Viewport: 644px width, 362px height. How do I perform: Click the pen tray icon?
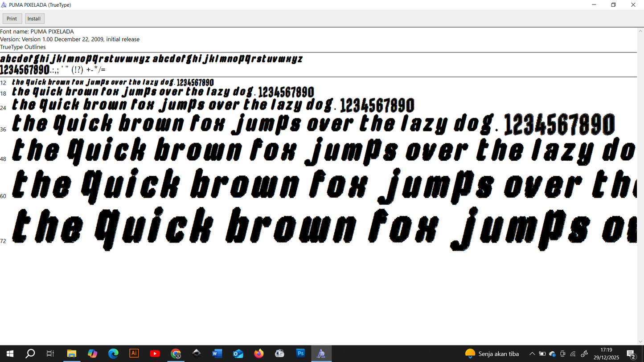584,354
